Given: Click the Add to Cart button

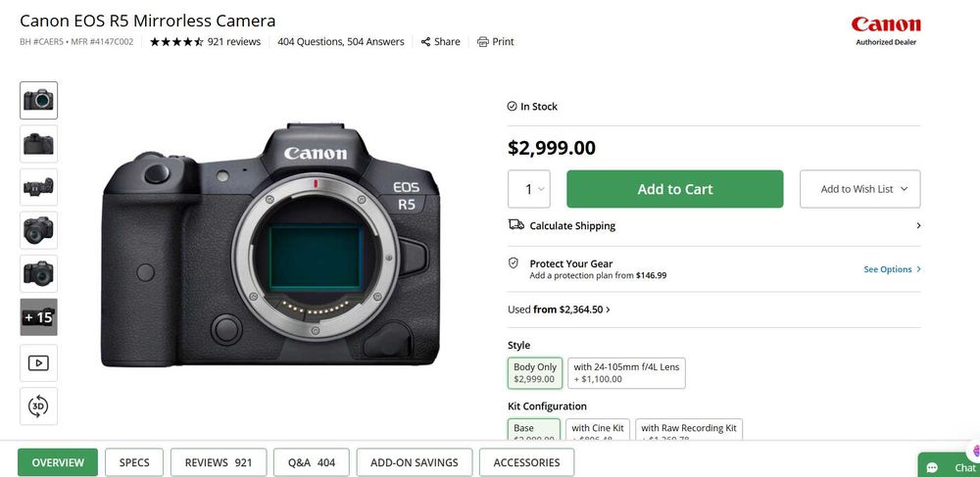Looking at the screenshot, I should [x=675, y=189].
